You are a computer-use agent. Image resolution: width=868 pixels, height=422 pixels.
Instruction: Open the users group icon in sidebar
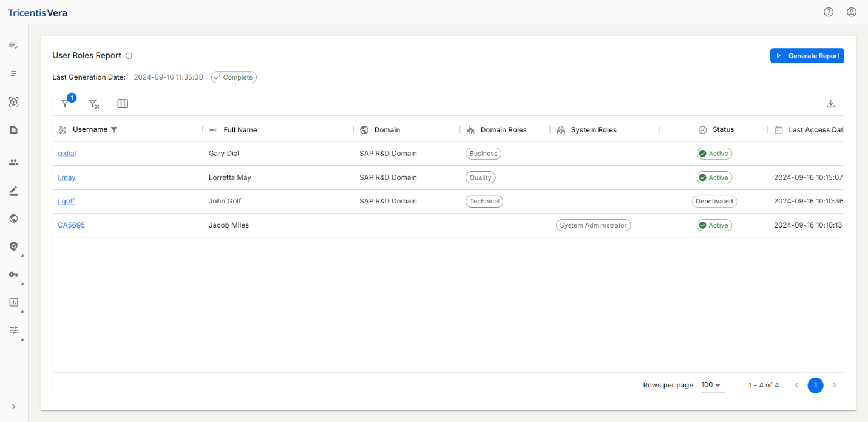(13, 162)
